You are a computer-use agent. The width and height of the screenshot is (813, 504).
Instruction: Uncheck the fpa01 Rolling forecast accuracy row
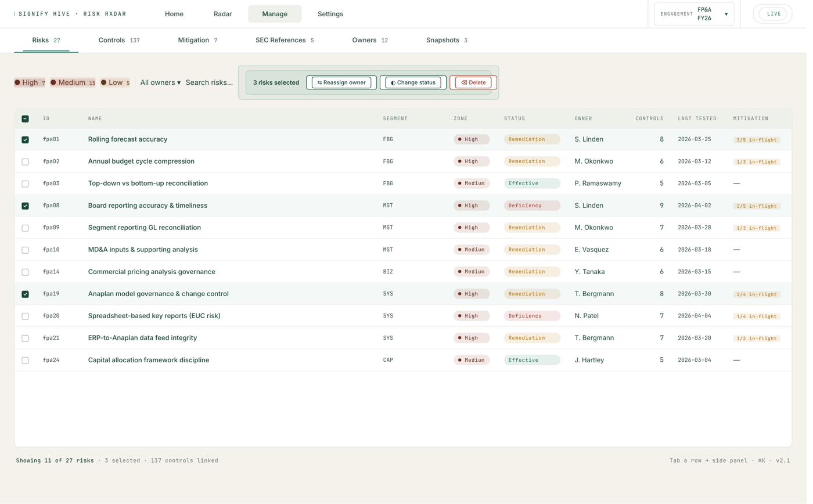point(25,140)
